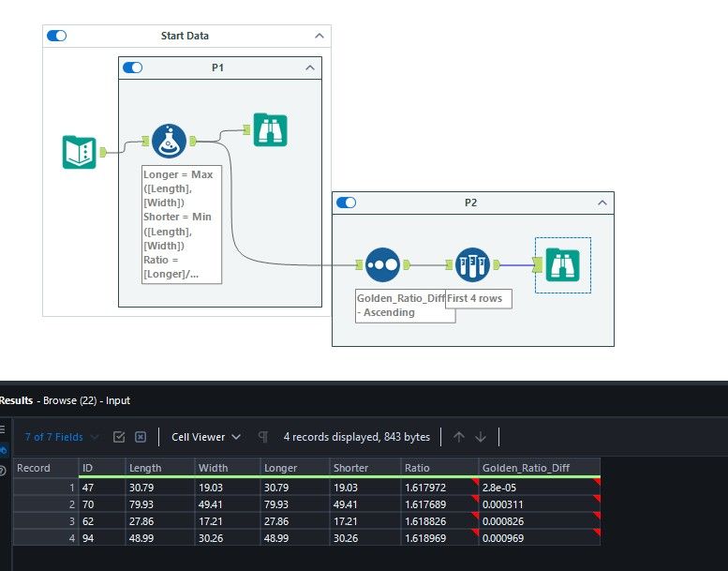Click the Shorter column header
This screenshot has height=571, width=728.
click(364, 468)
